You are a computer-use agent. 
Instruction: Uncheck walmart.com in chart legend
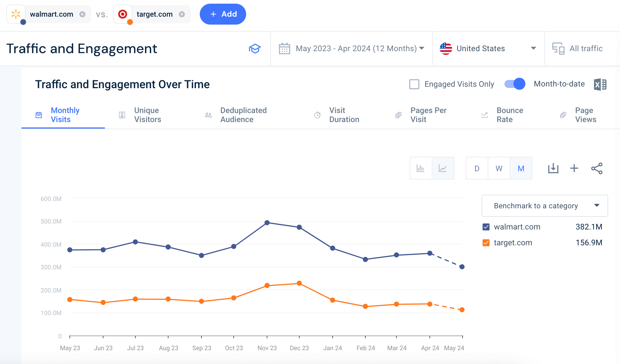[x=486, y=227]
